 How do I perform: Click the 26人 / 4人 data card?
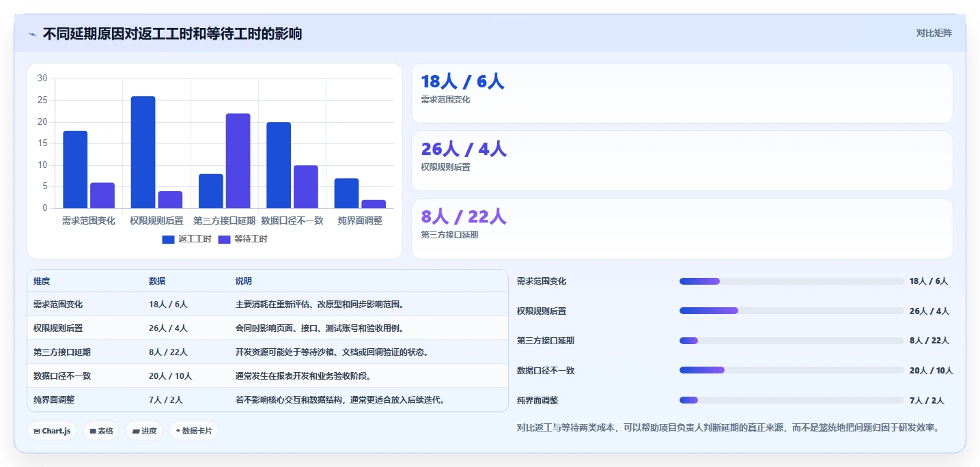[x=682, y=160]
